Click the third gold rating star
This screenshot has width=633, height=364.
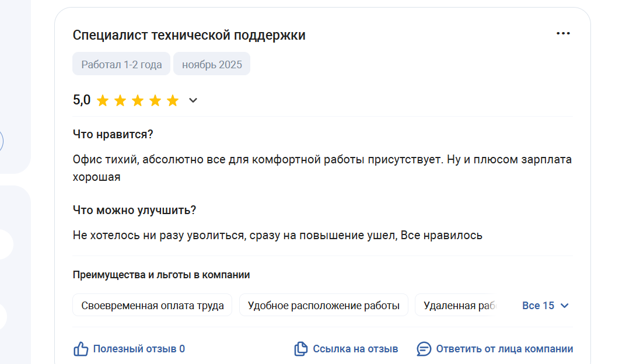coord(138,101)
